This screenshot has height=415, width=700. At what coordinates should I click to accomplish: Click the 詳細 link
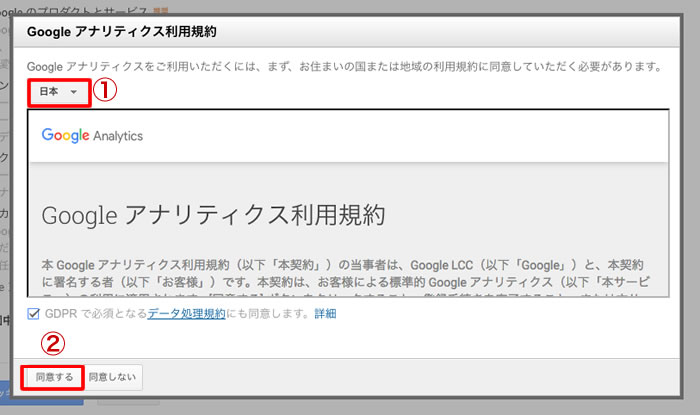(325, 314)
